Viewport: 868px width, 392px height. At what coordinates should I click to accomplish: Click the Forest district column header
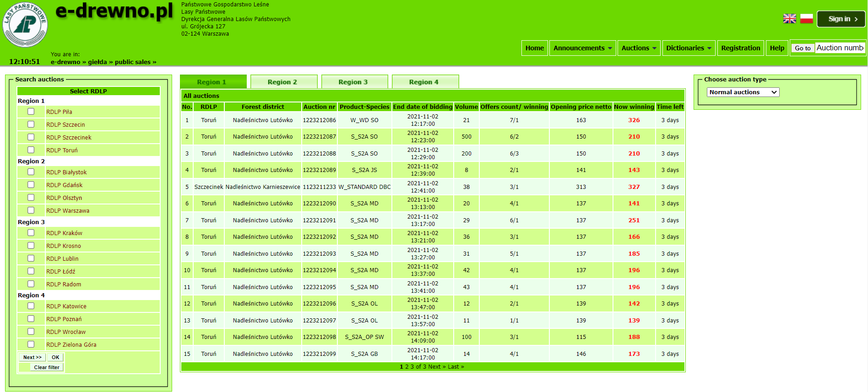pos(263,107)
